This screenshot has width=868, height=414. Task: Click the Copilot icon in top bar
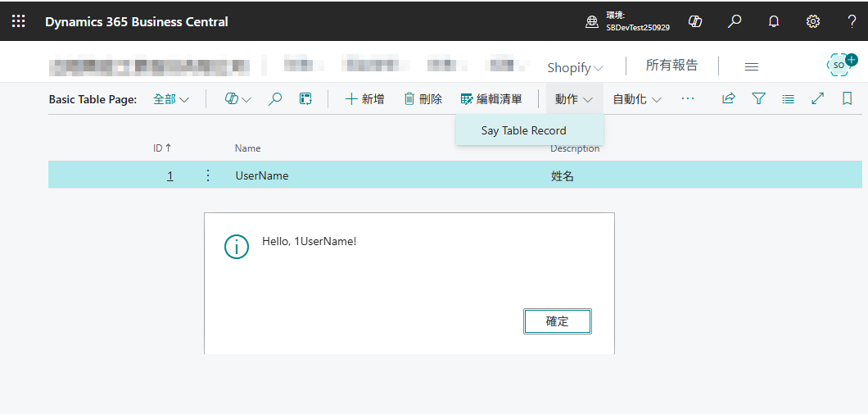pos(695,21)
